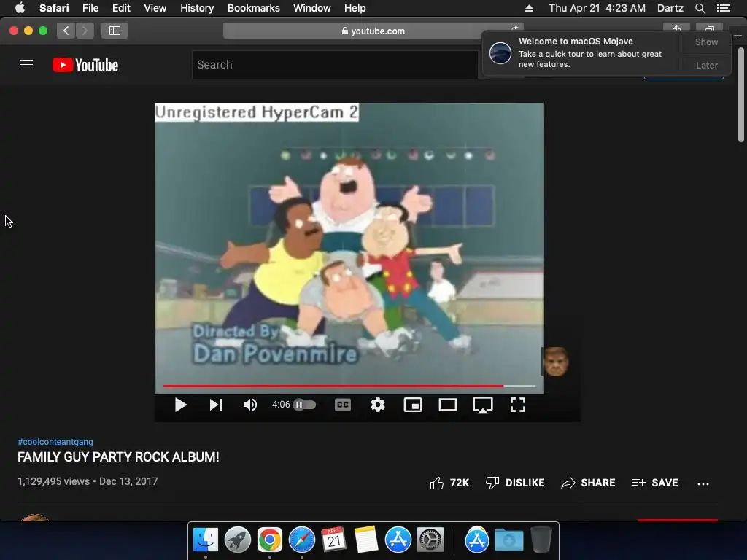Open video settings gear
The height and width of the screenshot is (560, 747).
pyautogui.click(x=378, y=405)
